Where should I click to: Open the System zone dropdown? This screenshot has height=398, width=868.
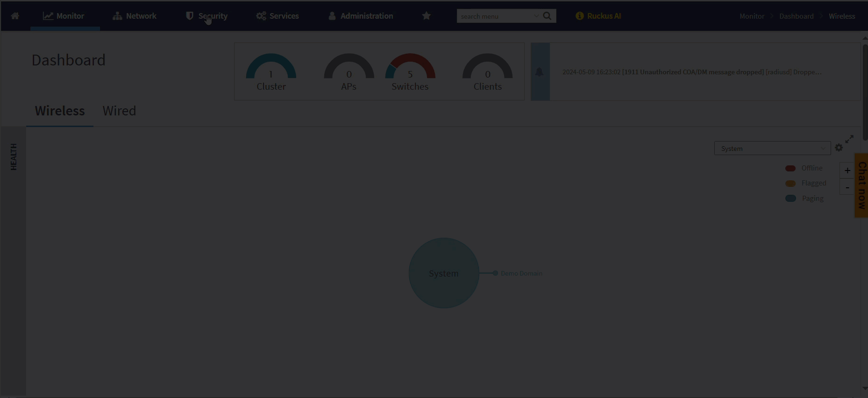click(x=772, y=149)
